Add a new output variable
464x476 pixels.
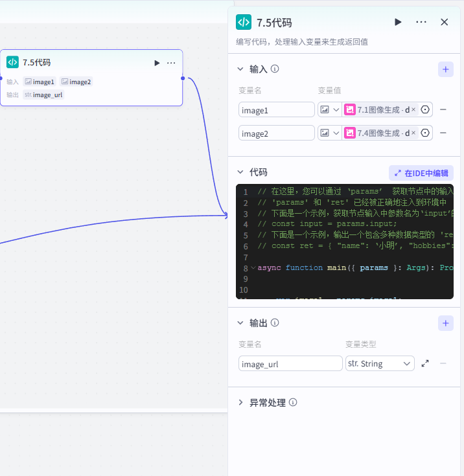pyautogui.click(x=445, y=323)
